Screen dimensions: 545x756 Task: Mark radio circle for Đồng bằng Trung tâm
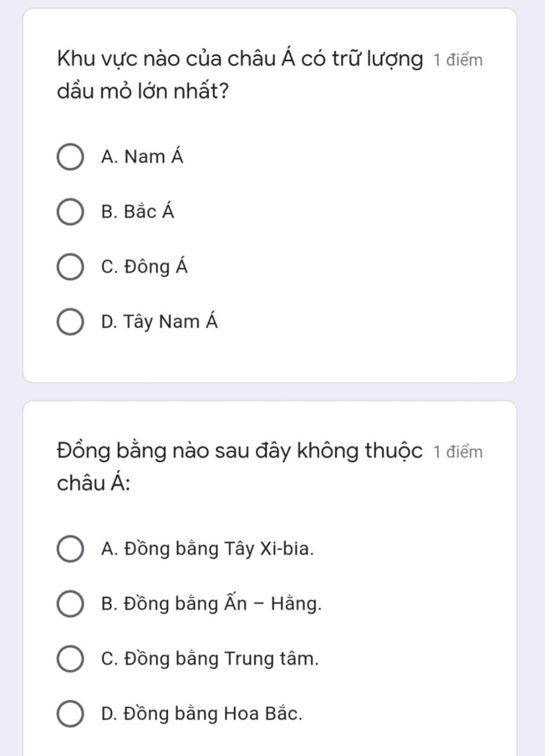tap(70, 659)
